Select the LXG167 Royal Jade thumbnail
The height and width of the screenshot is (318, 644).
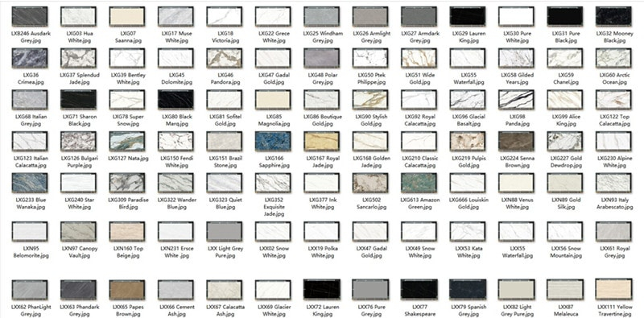(x=321, y=141)
